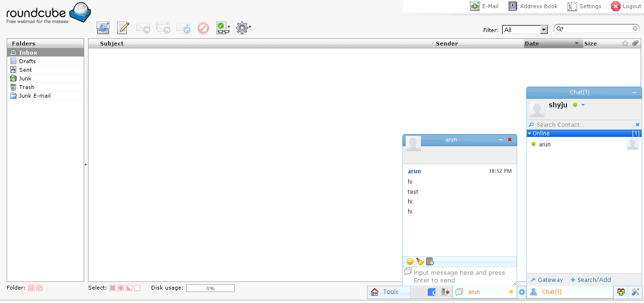Screen dimensions: 644x303
Task: Collapse the Online contacts group
Action: tap(584, 134)
